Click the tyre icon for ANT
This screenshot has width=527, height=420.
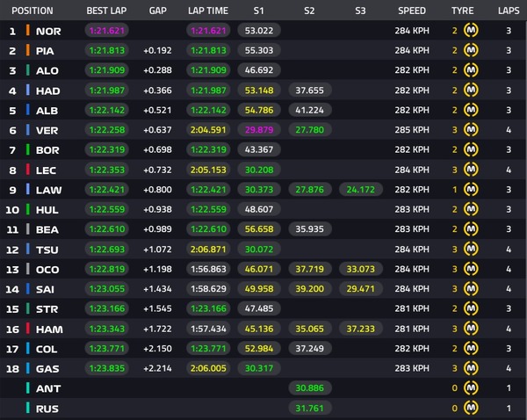(471, 388)
